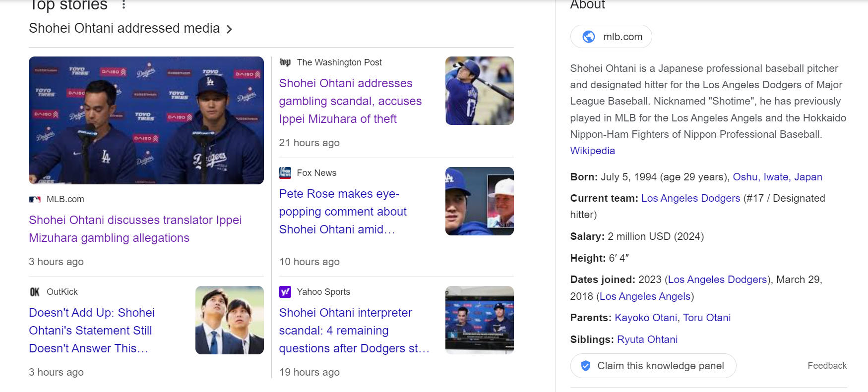Open OutKick Doesn't Add Up article
868x392 pixels.
pos(92,331)
